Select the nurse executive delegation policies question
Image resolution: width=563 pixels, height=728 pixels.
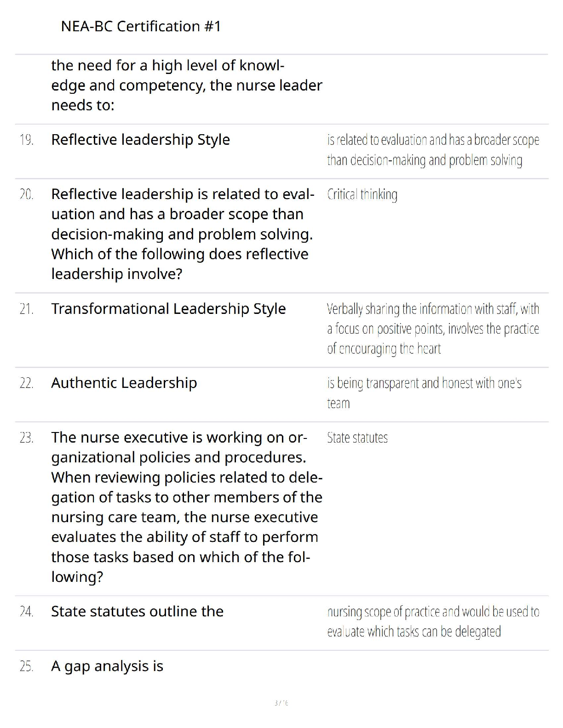pyautogui.click(x=186, y=507)
